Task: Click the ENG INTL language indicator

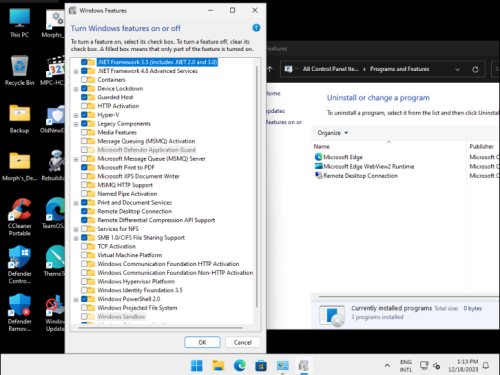Action: [x=406, y=366]
